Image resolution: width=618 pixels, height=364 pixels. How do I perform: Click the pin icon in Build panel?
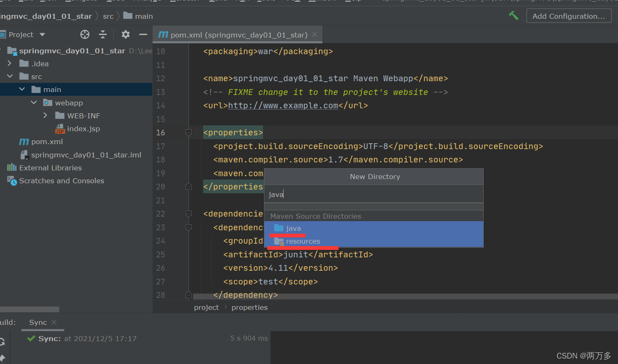pos(2,358)
